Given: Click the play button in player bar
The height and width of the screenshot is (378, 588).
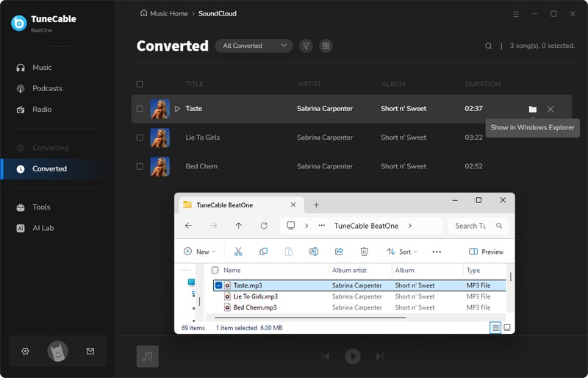Looking at the screenshot, I should 353,356.
